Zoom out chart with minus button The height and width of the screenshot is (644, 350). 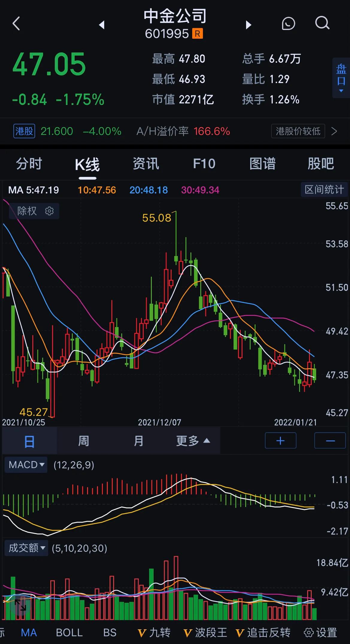tap(330, 440)
